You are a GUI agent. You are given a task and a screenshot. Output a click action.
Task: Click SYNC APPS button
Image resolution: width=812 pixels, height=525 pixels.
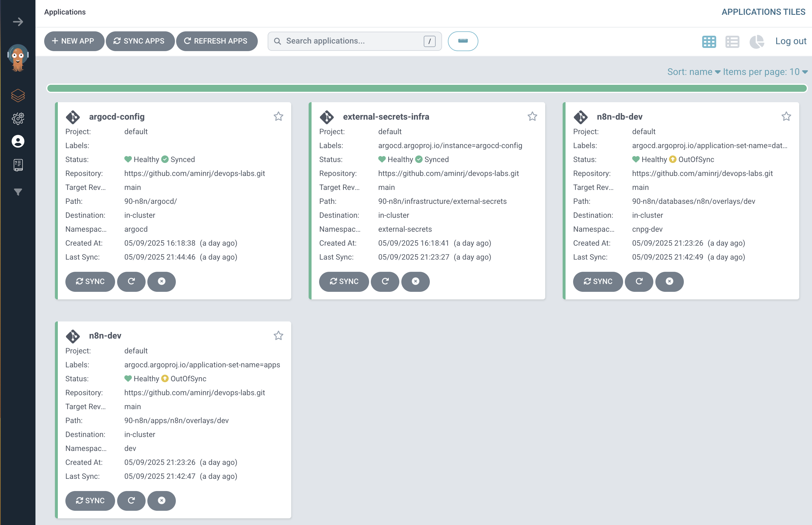pos(140,41)
